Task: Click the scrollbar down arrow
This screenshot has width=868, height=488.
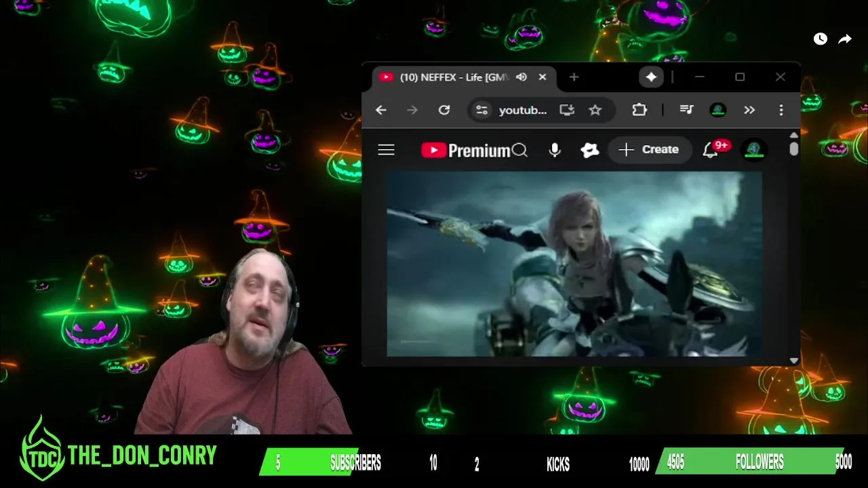Action: click(794, 361)
